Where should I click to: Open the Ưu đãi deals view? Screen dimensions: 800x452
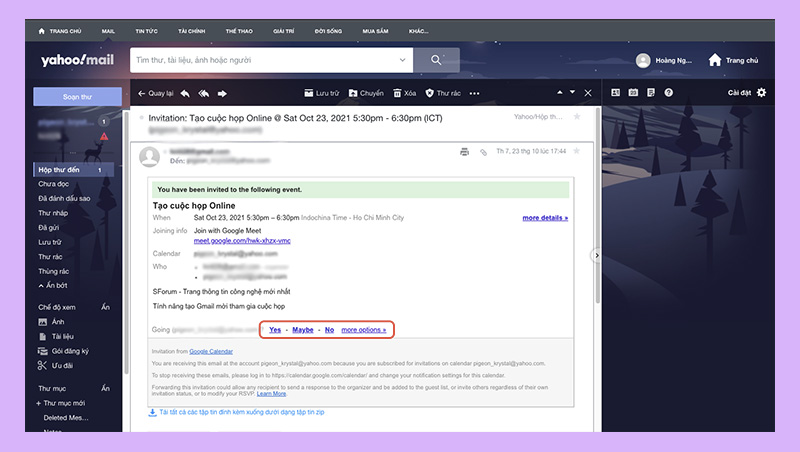tap(55, 365)
